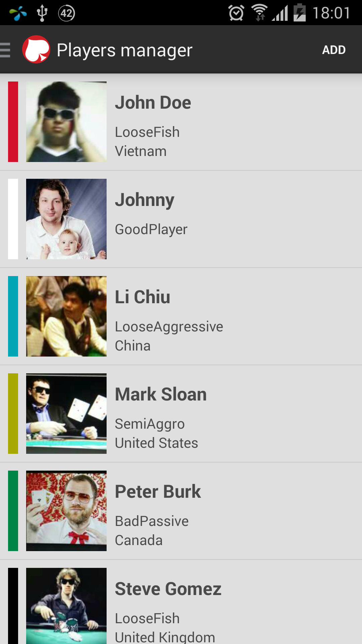
Task: Tap the battery charging status icon
Action: click(x=300, y=12)
